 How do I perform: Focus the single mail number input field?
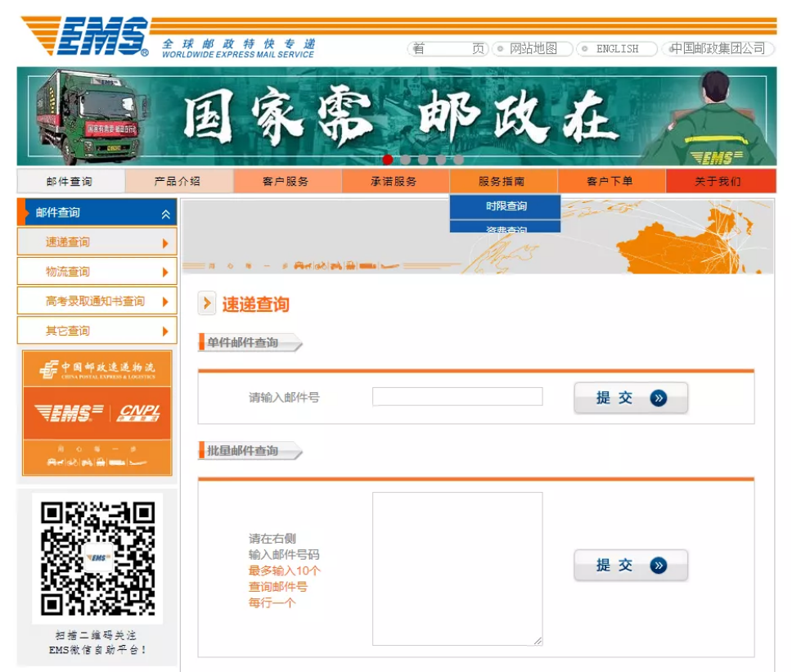457,397
